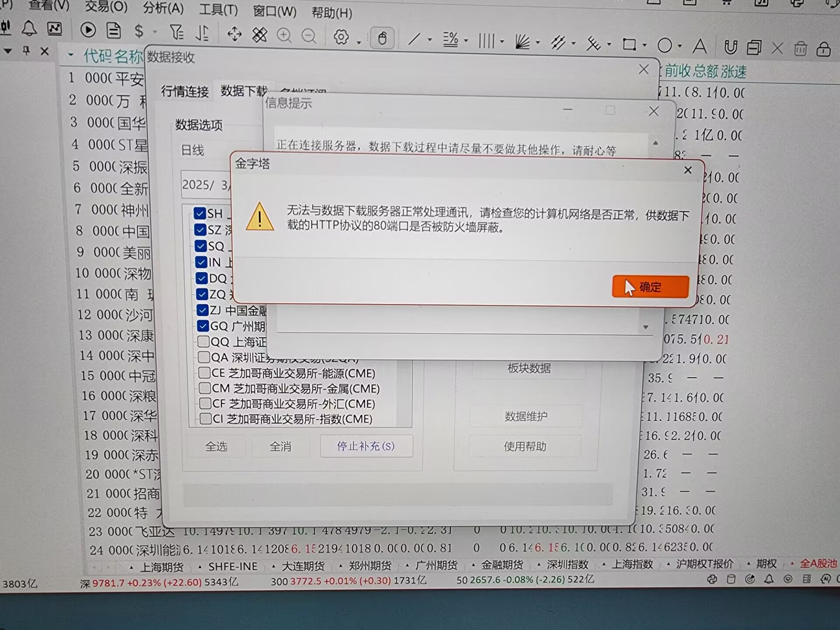This screenshot has height=630, width=840.
Task: Open the dropdown arrow beside the gear icon
Action: coord(359,42)
